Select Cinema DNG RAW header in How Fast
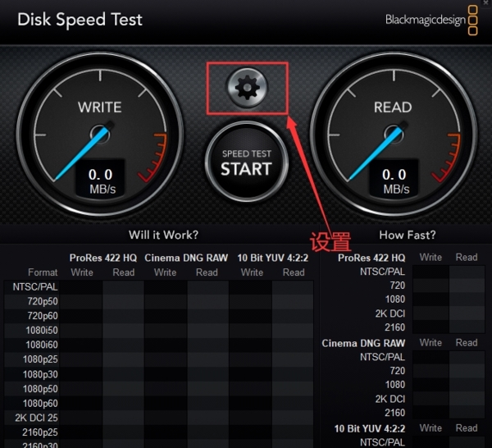492x448 pixels. tap(363, 343)
